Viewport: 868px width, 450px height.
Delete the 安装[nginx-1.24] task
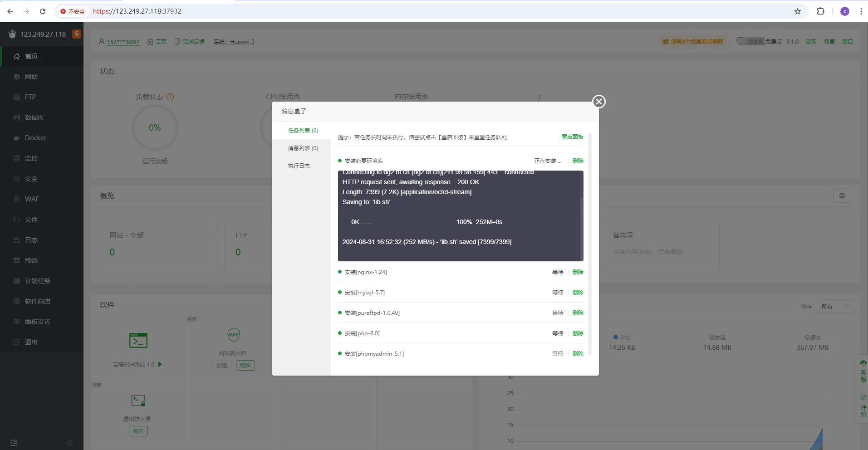click(578, 272)
